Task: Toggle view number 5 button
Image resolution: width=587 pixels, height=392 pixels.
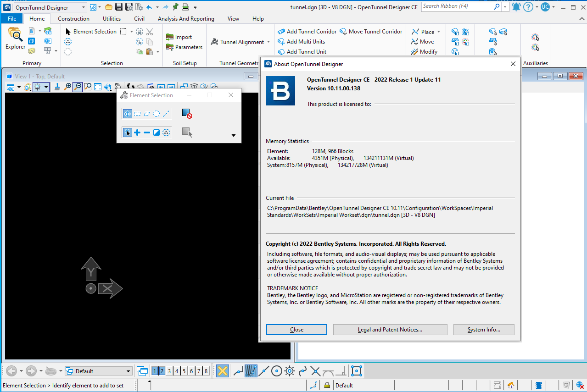Action: pos(184,371)
